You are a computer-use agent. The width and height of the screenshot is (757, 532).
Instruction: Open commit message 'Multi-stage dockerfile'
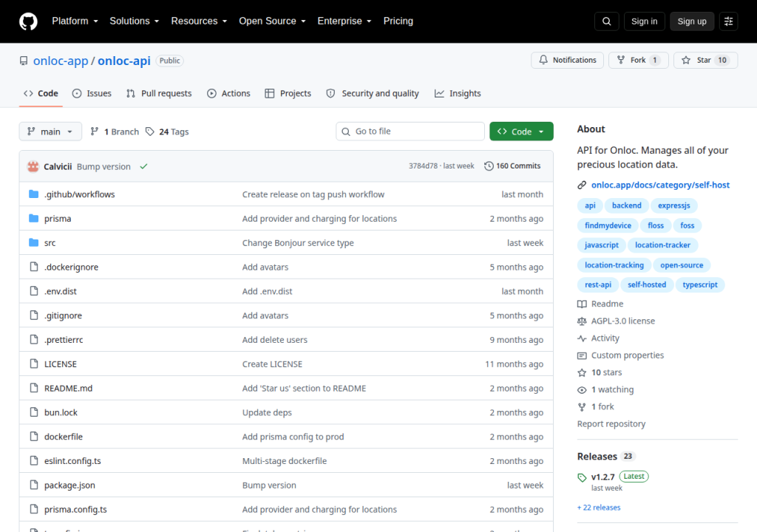click(285, 461)
